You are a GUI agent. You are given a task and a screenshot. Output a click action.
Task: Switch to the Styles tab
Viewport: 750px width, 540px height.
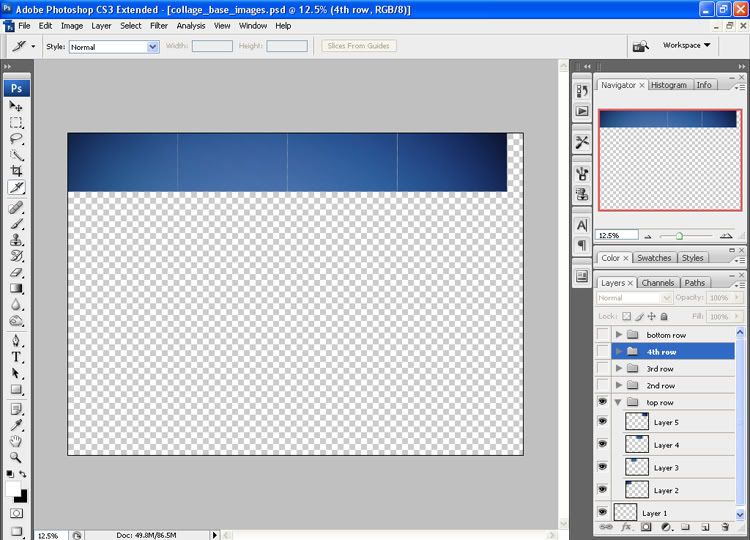point(692,258)
